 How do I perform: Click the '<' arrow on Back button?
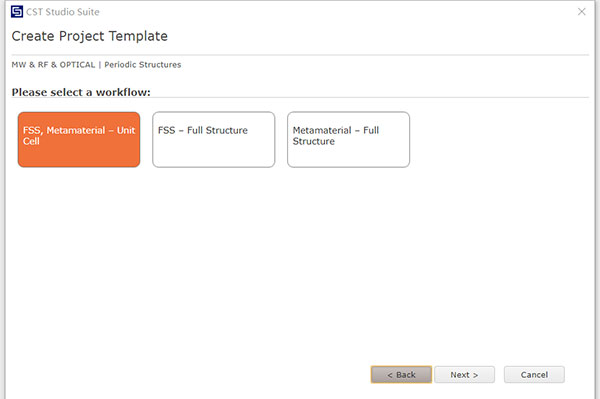(x=390, y=375)
